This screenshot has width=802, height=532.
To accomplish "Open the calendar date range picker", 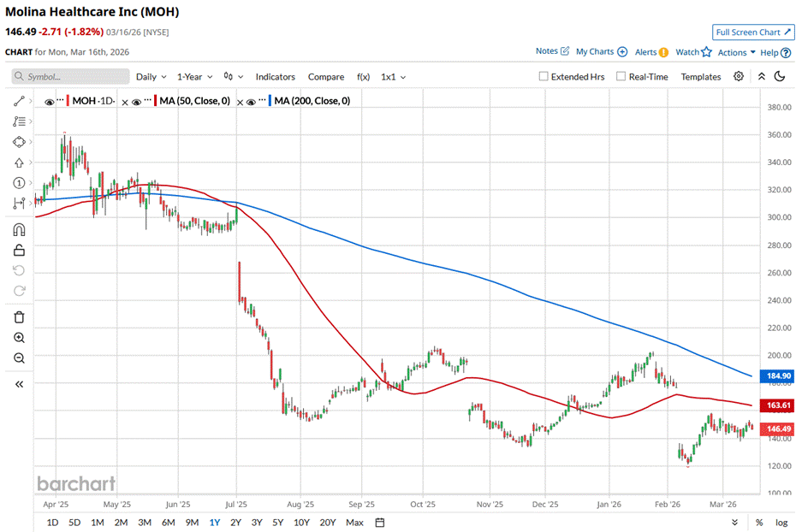I will click(380, 523).
